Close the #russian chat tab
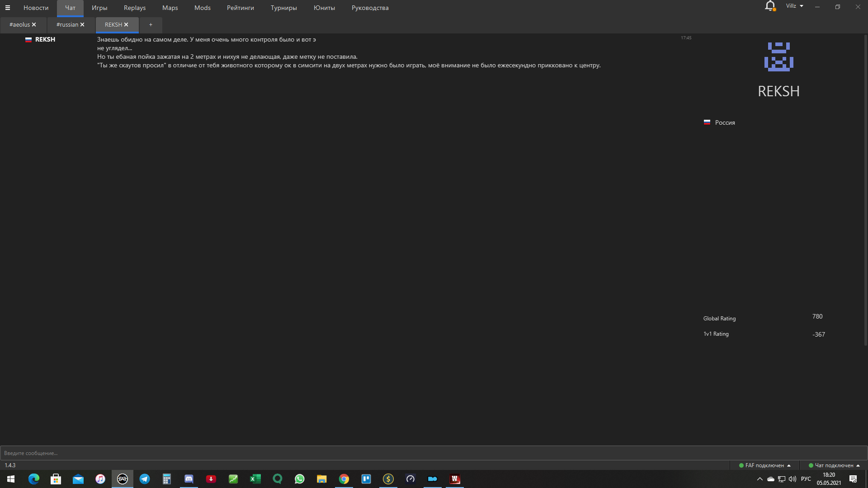The width and height of the screenshot is (868, 488). (x=82, y=25)
